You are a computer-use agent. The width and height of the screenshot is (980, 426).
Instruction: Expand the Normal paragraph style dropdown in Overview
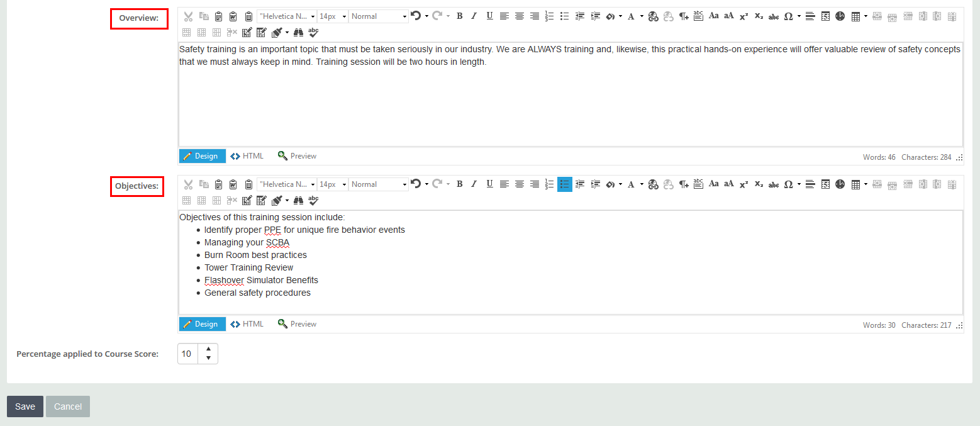point(379,16)
